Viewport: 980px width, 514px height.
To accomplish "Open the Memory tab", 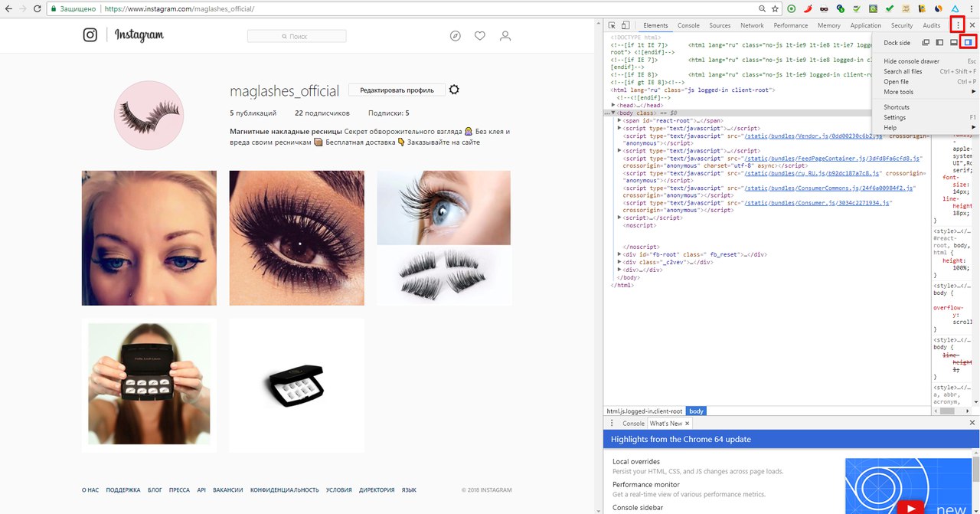I will 828,25.
